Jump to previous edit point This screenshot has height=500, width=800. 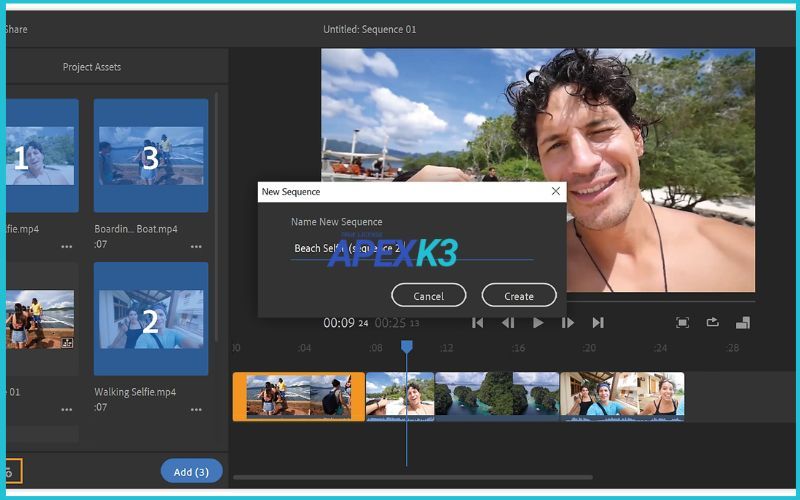(x=478, y=322)
